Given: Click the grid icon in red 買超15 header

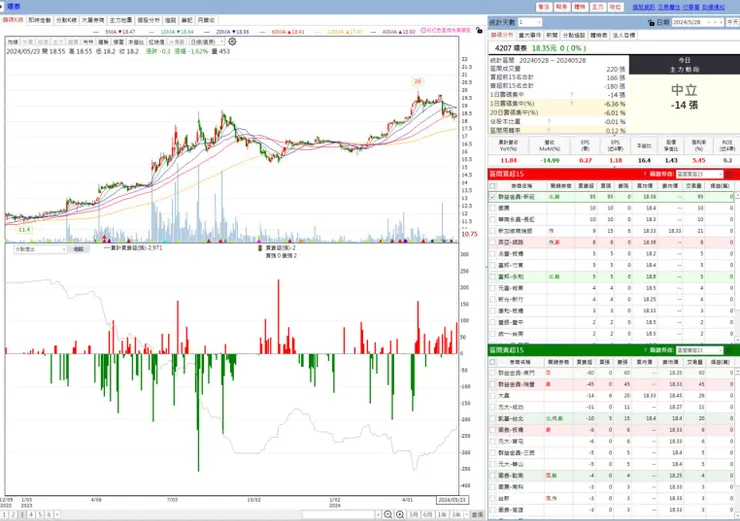Looking at the screenshot, I should (x=729, y=174).
